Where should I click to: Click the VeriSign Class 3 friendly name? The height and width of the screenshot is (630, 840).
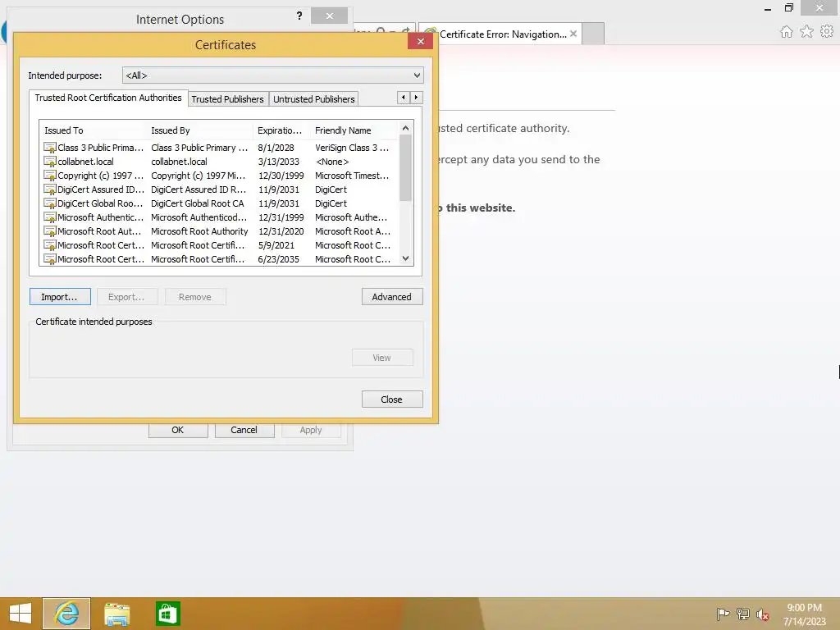click(x=352, y=148)
